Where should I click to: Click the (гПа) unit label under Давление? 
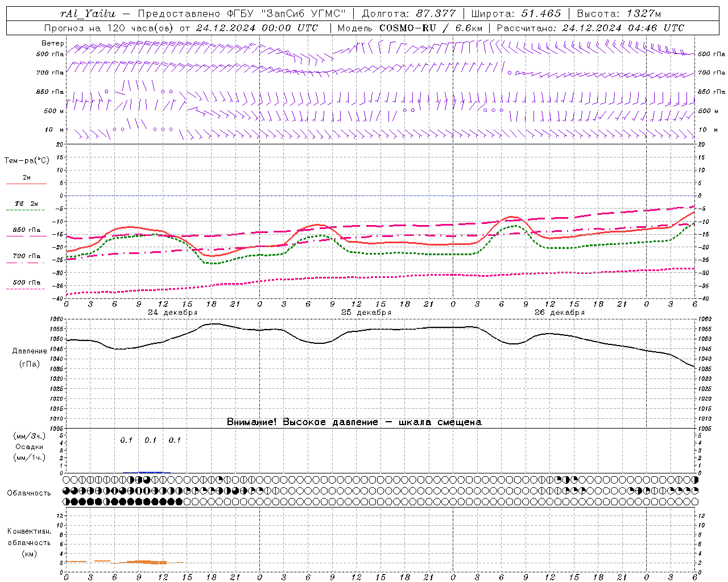[x=30, y=364]
